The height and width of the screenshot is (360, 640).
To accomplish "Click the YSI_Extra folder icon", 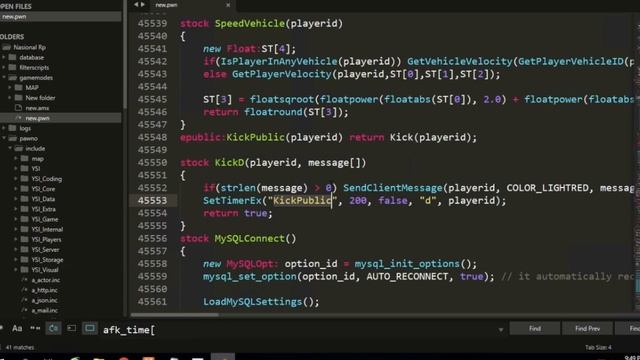I will pos(24,209).
